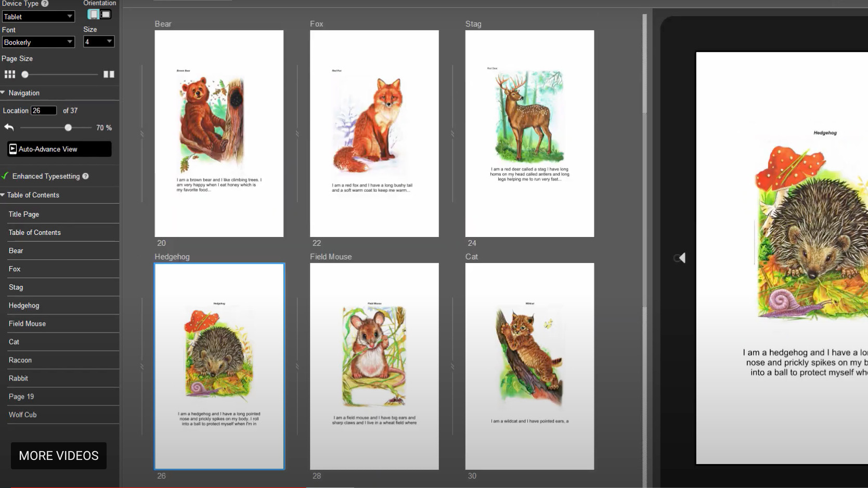The height and width of the screenshot is (488, 868).
Task: Click the small thumbnails grid icon under Page Size
Action: coord(9,74)
